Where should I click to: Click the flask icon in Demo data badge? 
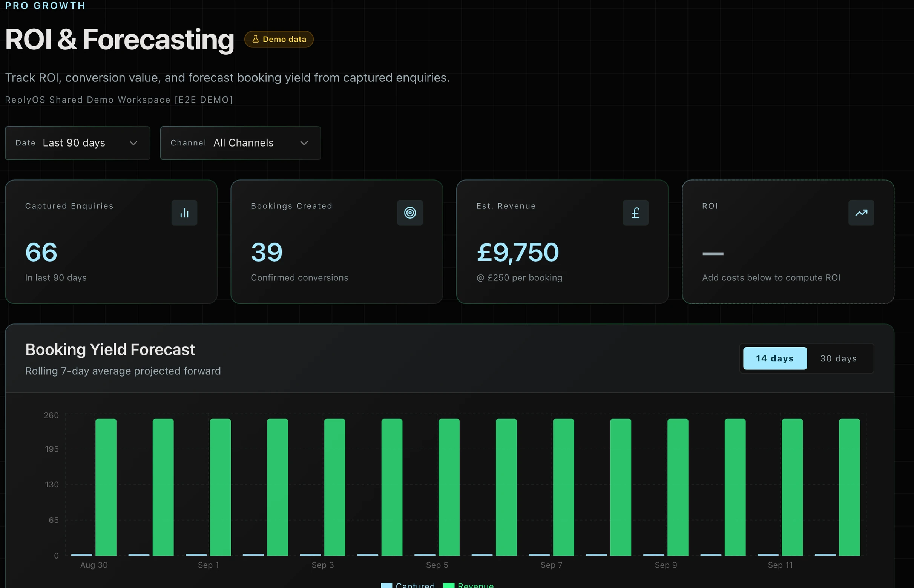pos(256,39)
